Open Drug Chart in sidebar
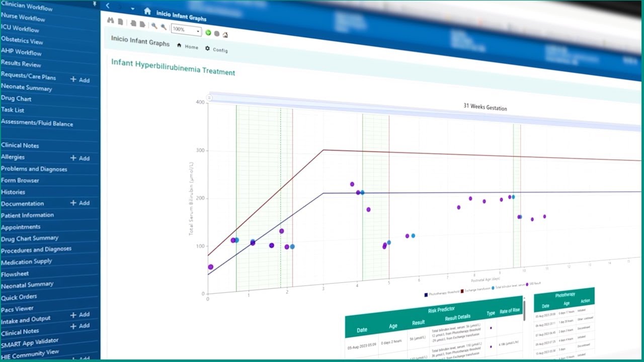This screenshot has height=362, width=644. tap(16, 99)
